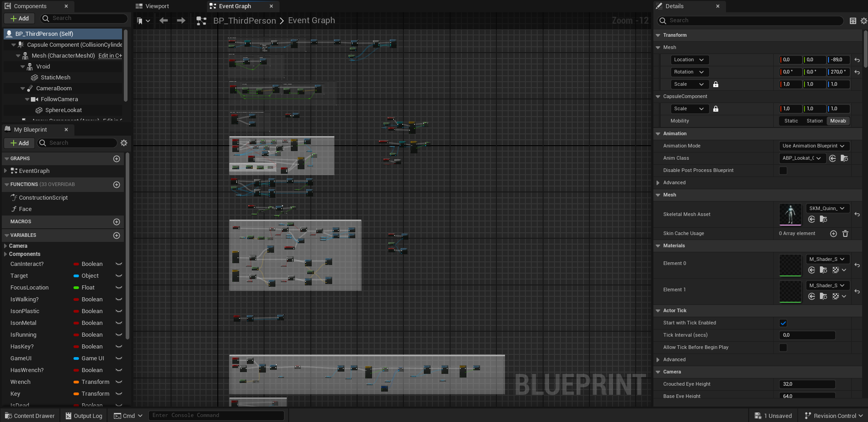Navigate forward in the Event Graph history
The width and height of the screenshot is (868, 422).
pos(181,20)
